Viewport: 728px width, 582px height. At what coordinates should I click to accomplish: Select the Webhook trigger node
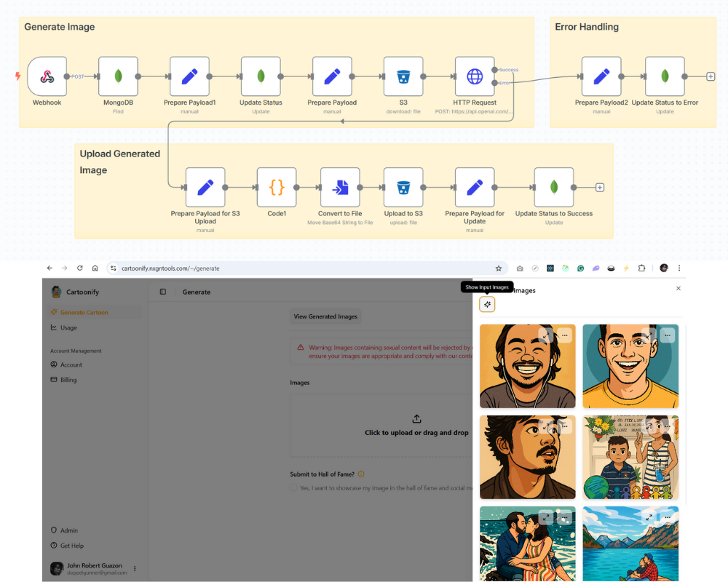click(x=47, y=76)
